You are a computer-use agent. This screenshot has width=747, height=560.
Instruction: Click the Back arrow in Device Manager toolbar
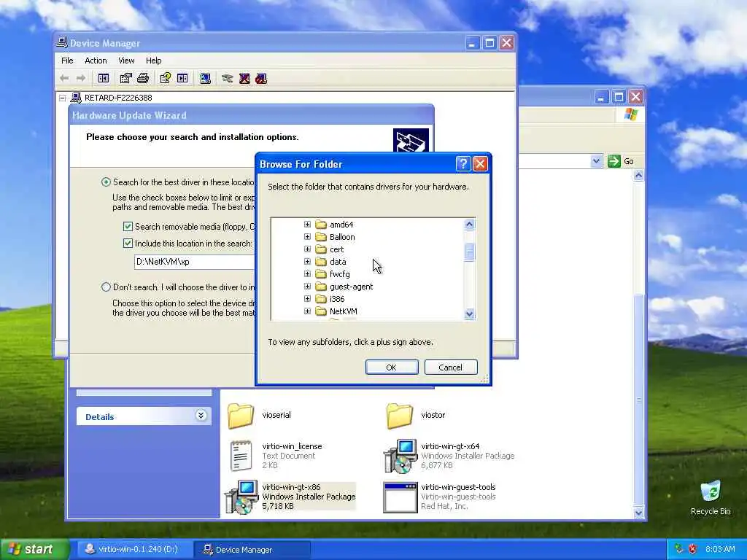click(64, 78)
